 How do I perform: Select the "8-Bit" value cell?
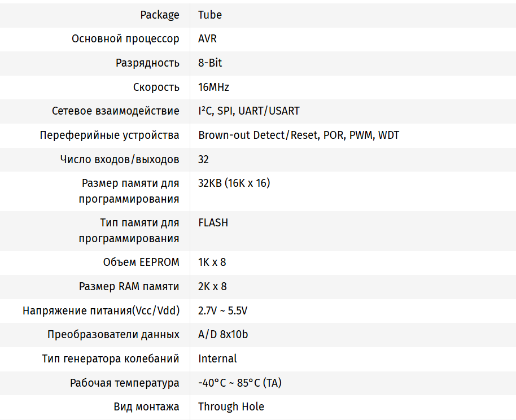tap(210, 63)
